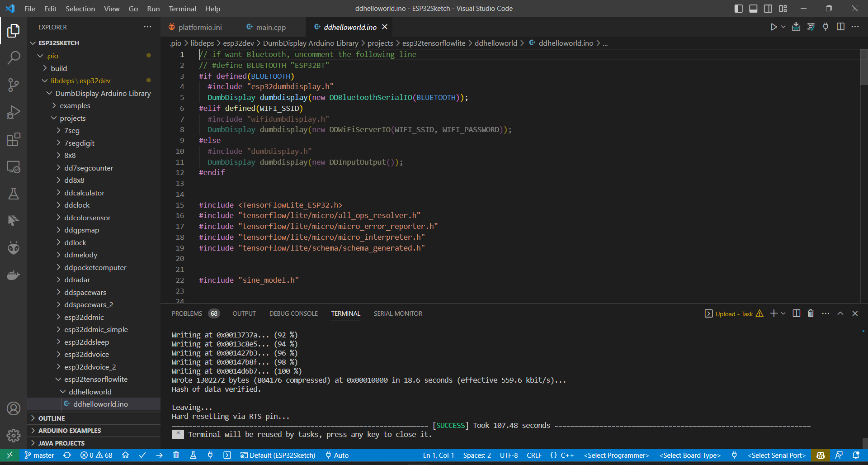Click the Arduino verify icon in editor toolbar

(x=811, y=27)
